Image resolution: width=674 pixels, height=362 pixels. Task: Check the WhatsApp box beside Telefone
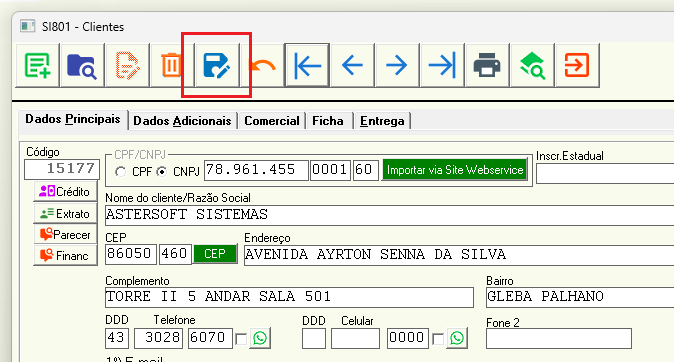(x=241, y=339)
